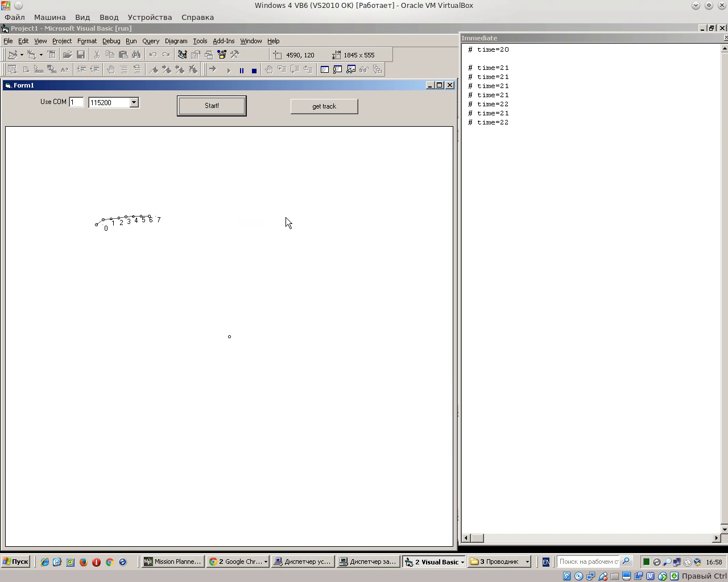Click the Quick Watch eyeglasses icon
This screenshot has width=728, height=582.
364,70
